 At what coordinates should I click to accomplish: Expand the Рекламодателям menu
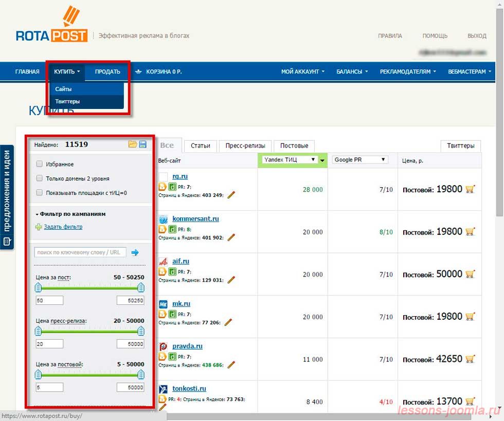pos(408,71)
